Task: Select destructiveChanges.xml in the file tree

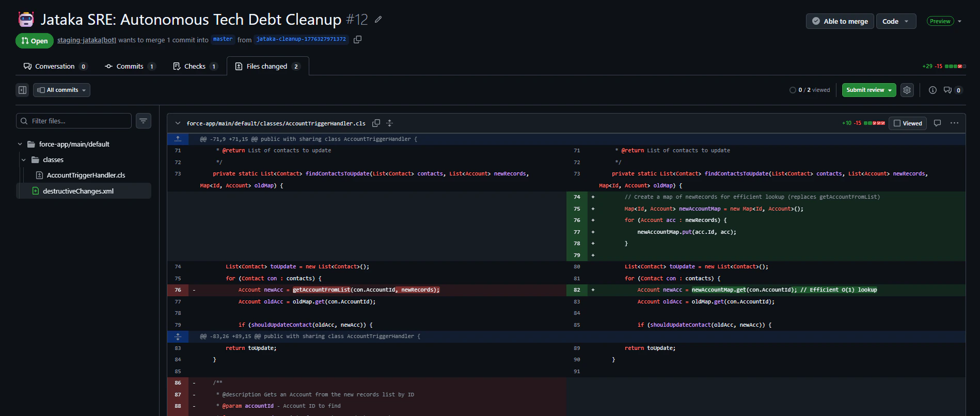Action: point(78,191)
